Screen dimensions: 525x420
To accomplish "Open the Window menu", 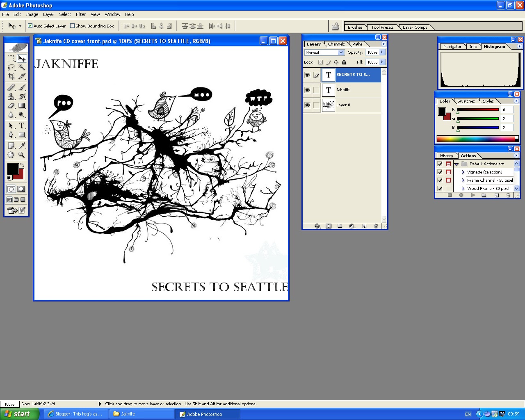I will click(x=112, y=14).
